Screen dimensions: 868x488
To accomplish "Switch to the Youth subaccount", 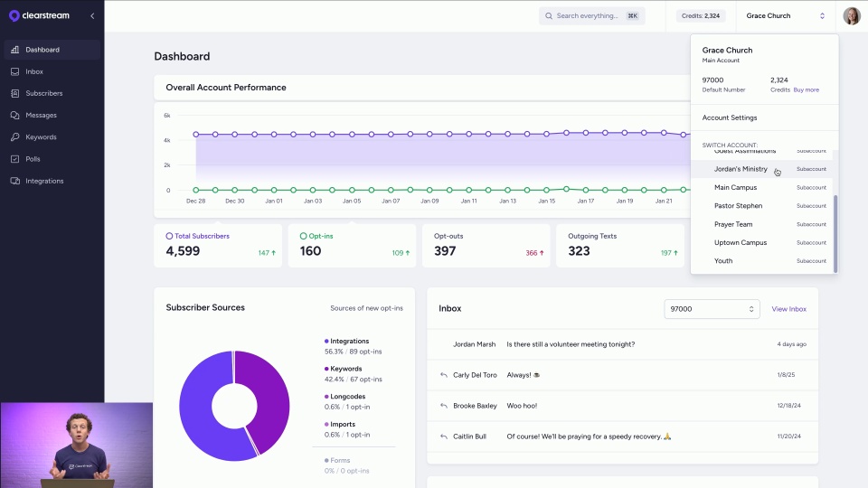I will [723, 261].
